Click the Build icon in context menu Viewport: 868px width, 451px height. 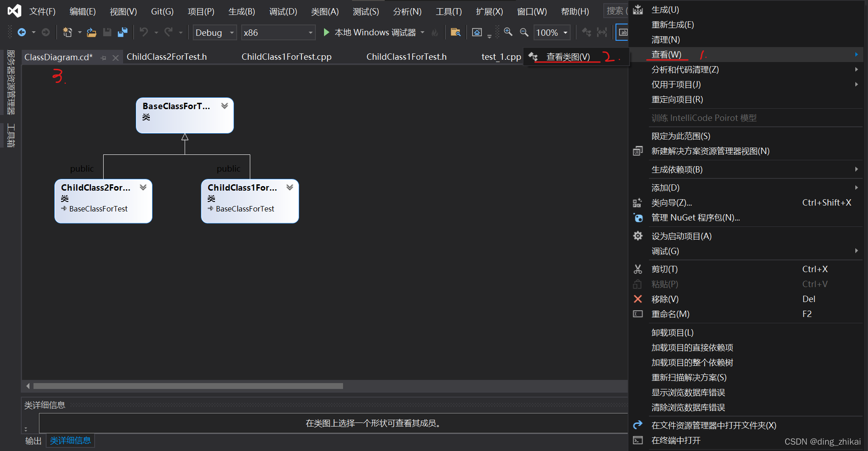(x=638, y=10)
